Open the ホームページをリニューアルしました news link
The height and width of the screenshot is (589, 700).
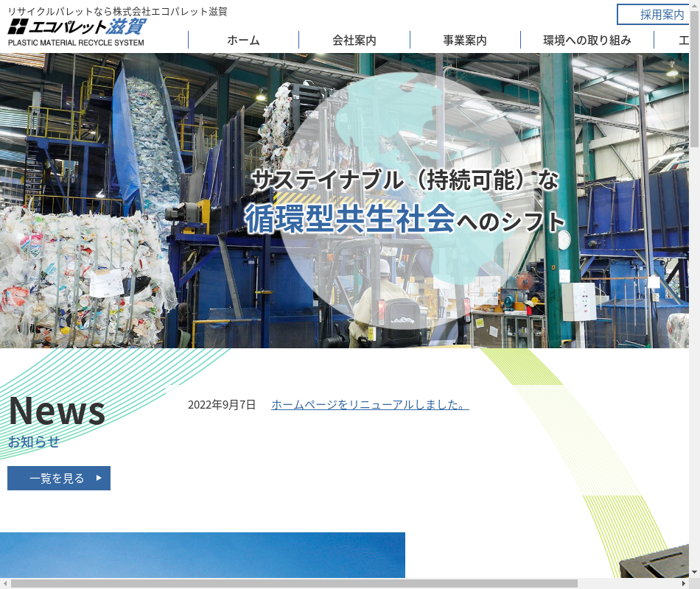point(370,405)
